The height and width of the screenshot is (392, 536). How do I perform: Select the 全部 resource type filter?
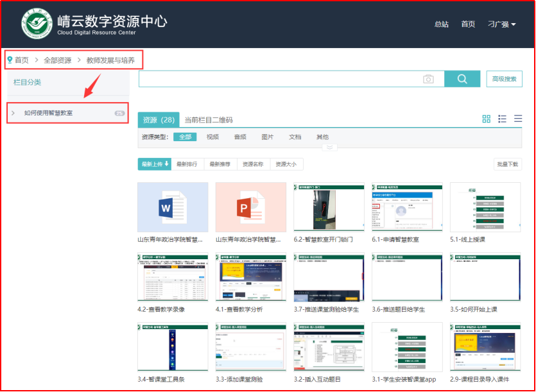[x=185, y=137]
